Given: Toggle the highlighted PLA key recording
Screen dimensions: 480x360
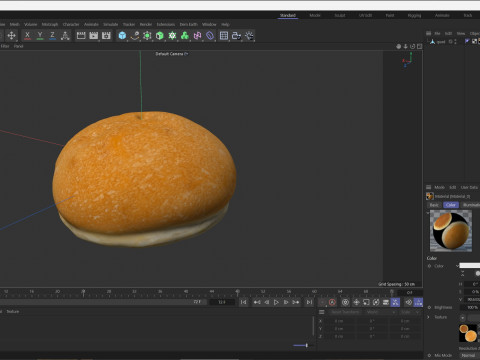Looking at the screenshot, I should (395, 302).
